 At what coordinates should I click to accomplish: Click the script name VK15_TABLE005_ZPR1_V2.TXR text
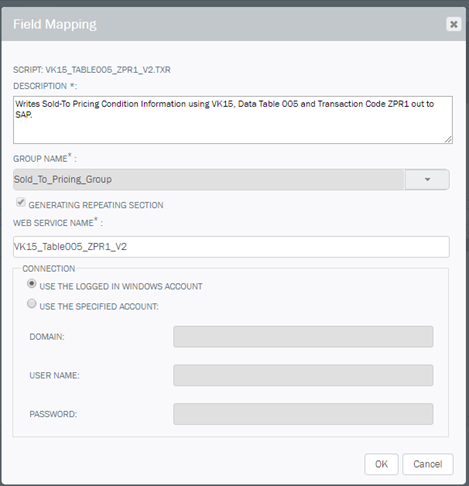click(x=108, y=70)
